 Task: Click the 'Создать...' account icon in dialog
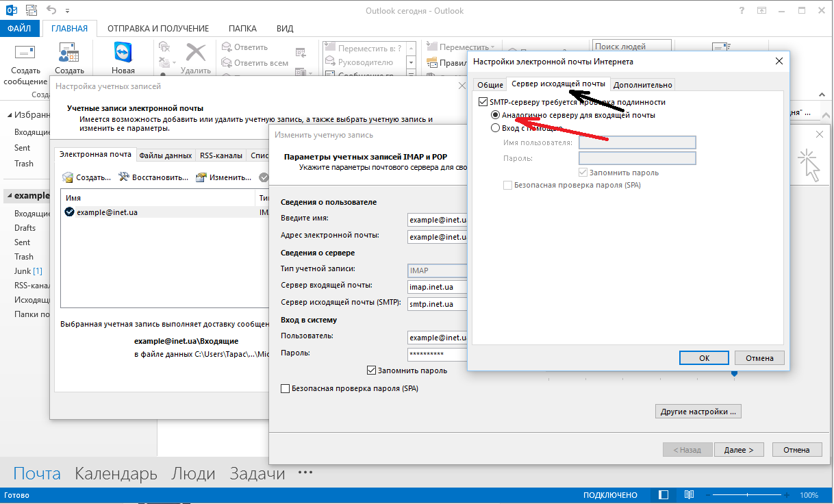coord(68,177)
